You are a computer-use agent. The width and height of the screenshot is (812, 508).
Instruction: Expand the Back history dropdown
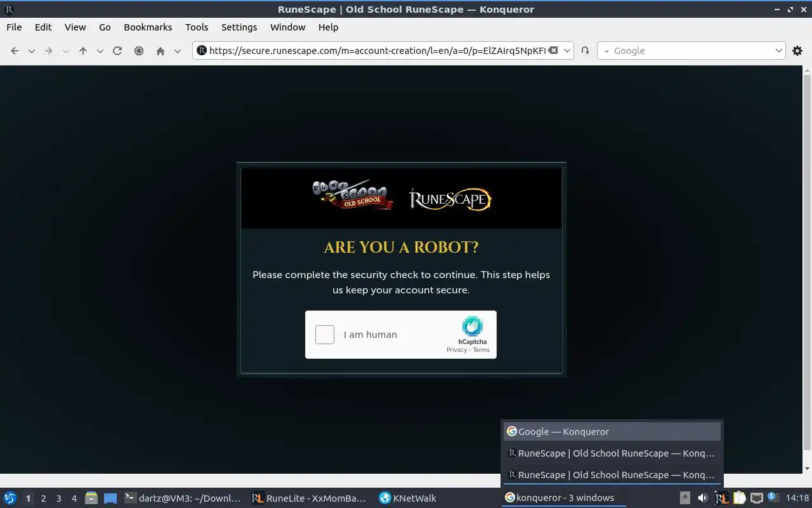(31, 51)
